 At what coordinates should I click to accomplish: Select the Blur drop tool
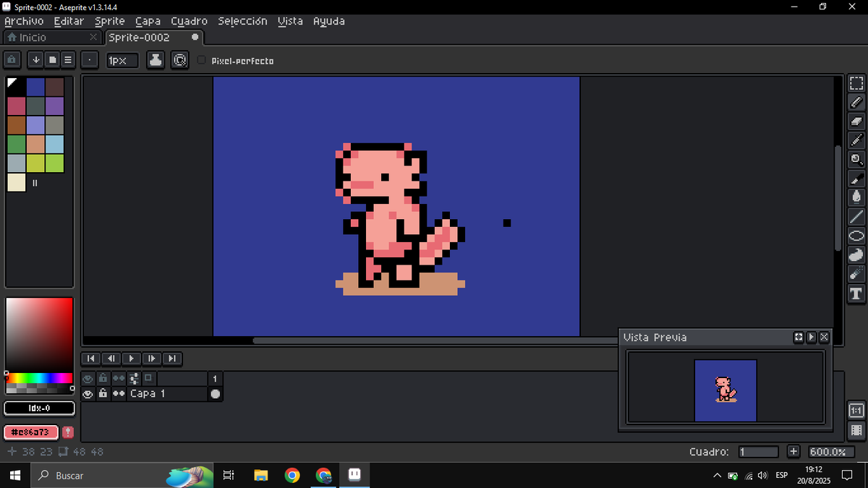coord(856,197)
